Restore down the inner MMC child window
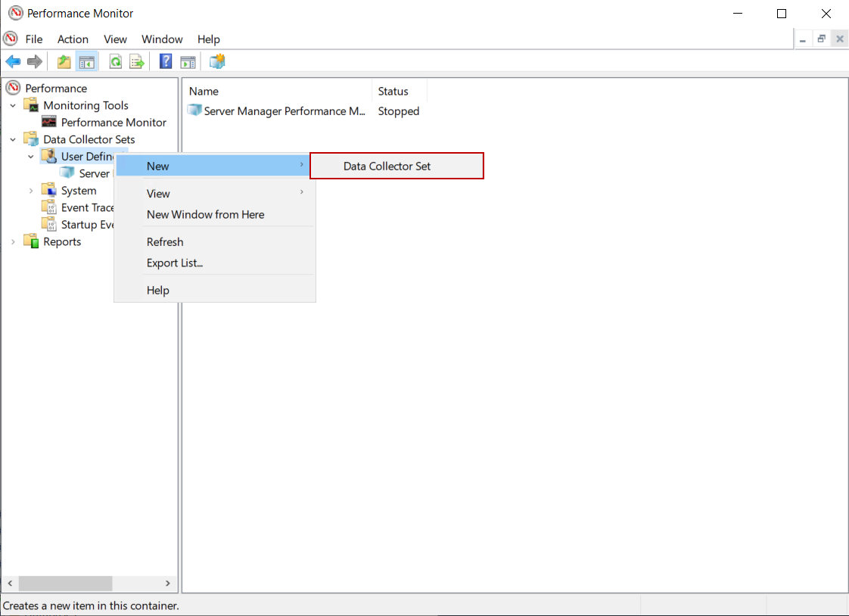This screenshot has height=616, width=849. coord(822,39)
